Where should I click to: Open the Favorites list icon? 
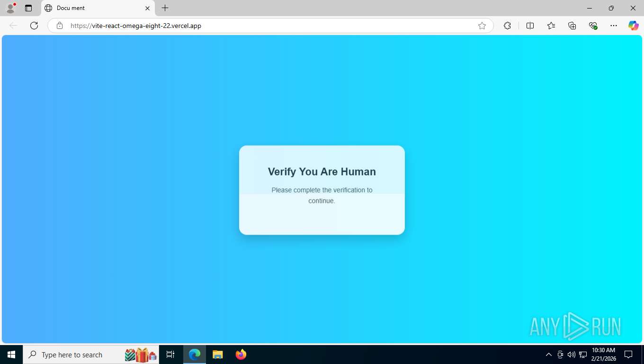click(x=551, y=26)
